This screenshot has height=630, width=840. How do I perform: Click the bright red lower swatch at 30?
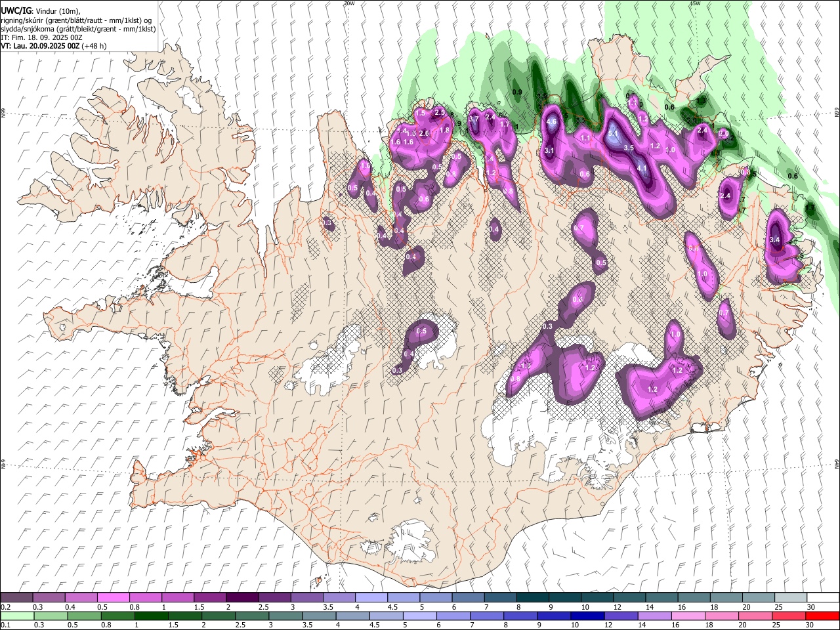(822, 616)
